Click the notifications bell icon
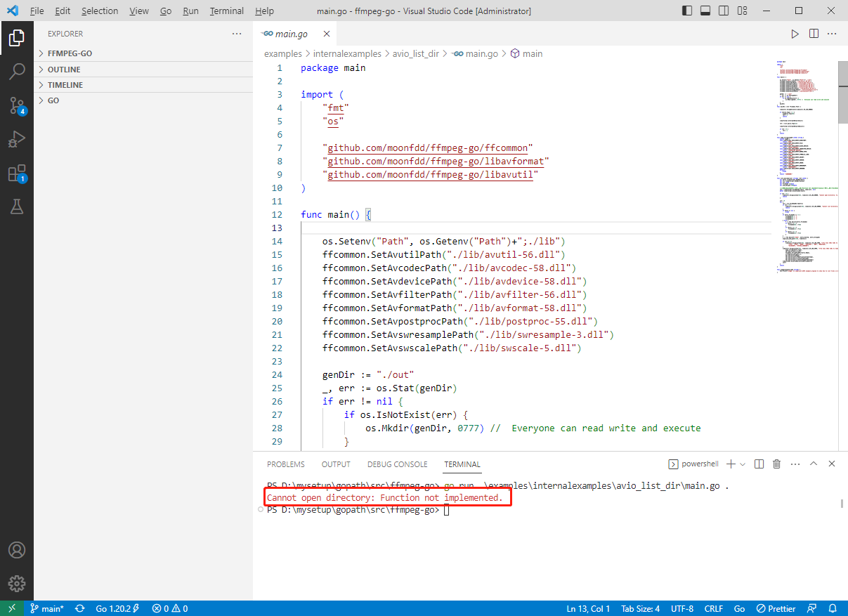 point(833,608)
